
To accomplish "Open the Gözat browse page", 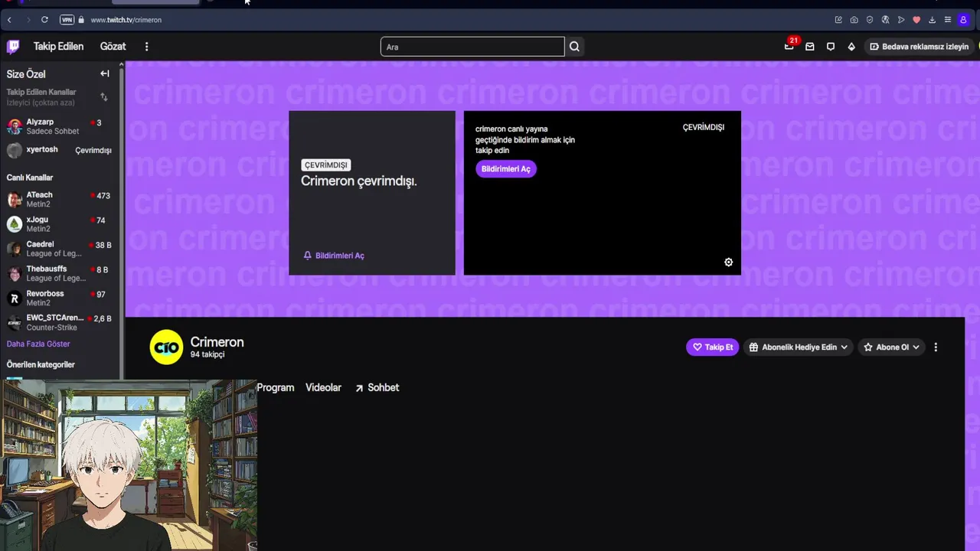I will click(113, 47).
